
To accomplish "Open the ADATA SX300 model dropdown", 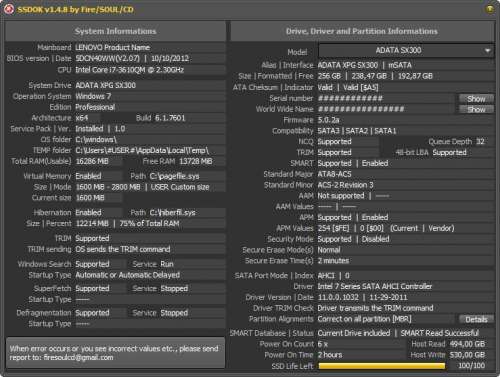I will [x=406, y=51].
